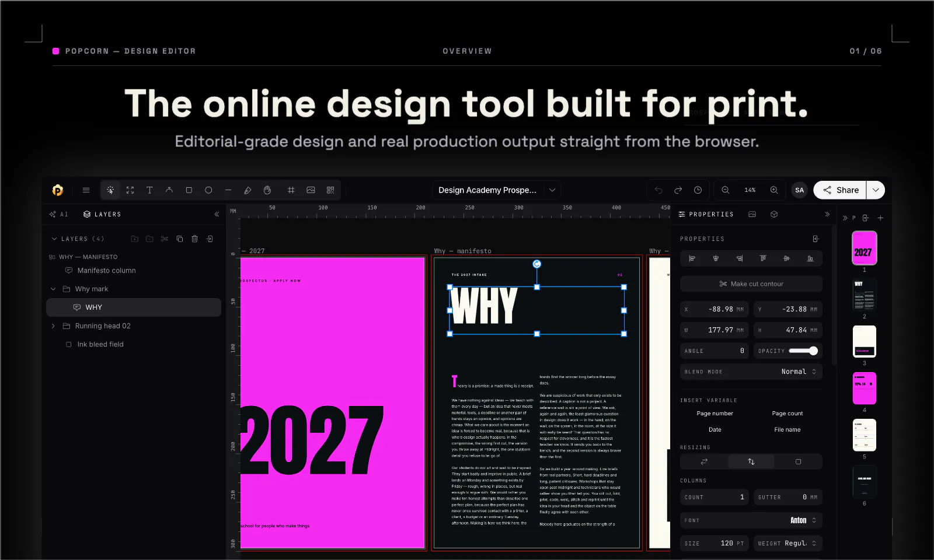Select the Rectangle shape tool
934x560 pixels.
pos(189,190)
